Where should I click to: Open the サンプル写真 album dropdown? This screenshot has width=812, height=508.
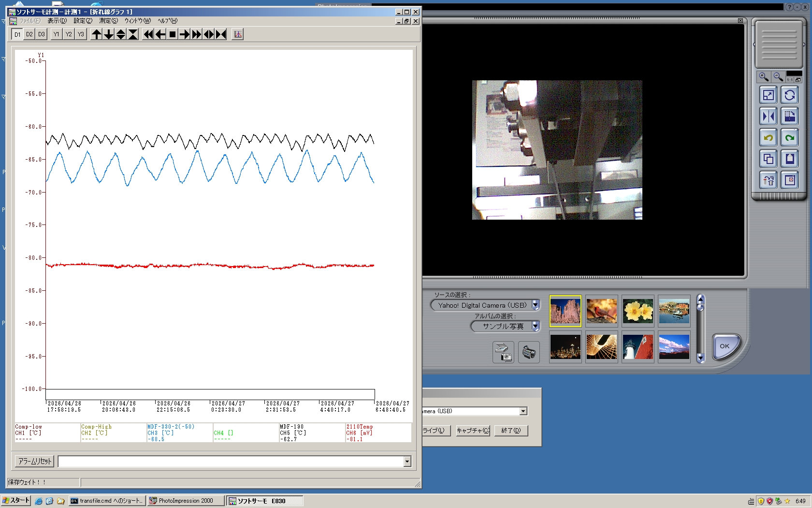point(536,326)
